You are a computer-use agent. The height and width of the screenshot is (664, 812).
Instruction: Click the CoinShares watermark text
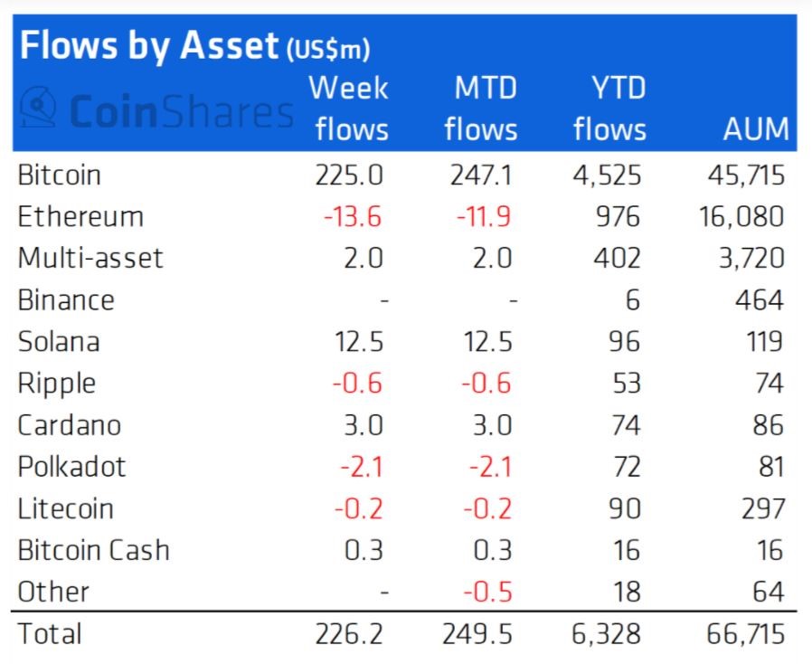point(182,111)
